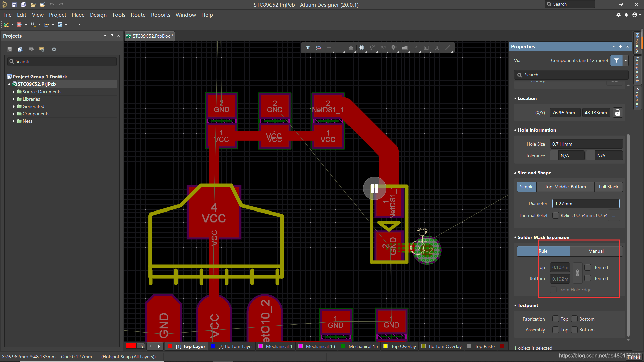644x362 pixels.
Task: Click the Top Overlay yellow color swatch
Action: [x=386, y=346]
